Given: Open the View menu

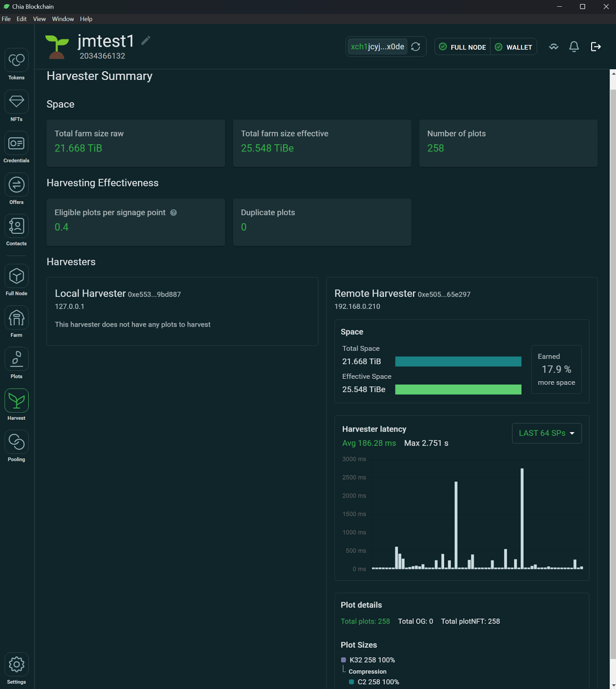Looking at the screenshot, I should [39, 19].
